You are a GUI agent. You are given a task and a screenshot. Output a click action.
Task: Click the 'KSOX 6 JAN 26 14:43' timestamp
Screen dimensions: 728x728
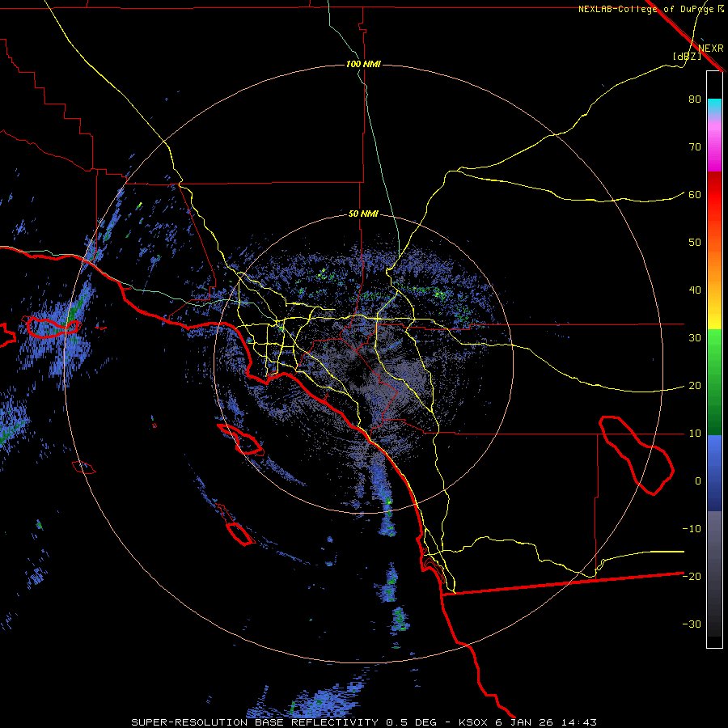[527, 722]
